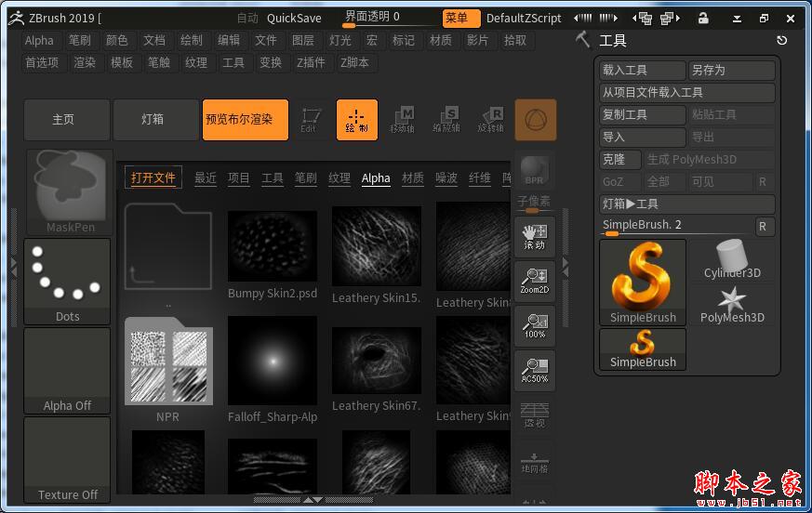This screenshot has width=812, height=513.
Task: Open the MaskPen brush thumbnail
Action: point(70,192)
